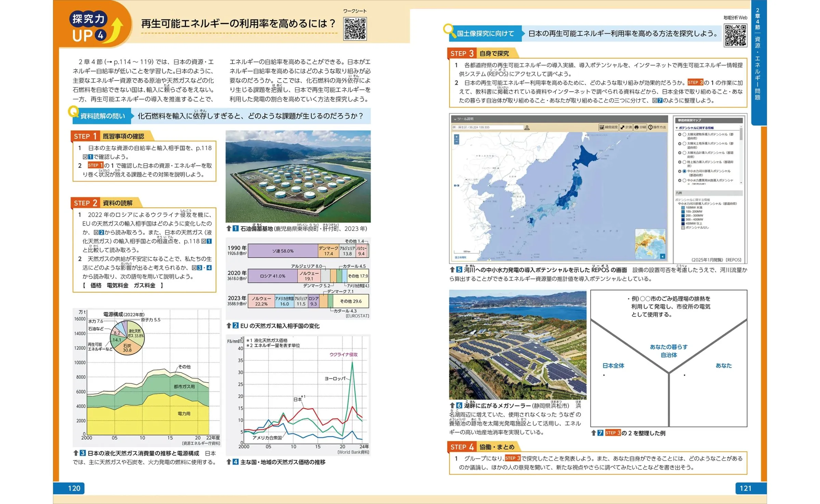Click the page number 121
Viewport: 820px width, 504px height.
tap(746, 488)
